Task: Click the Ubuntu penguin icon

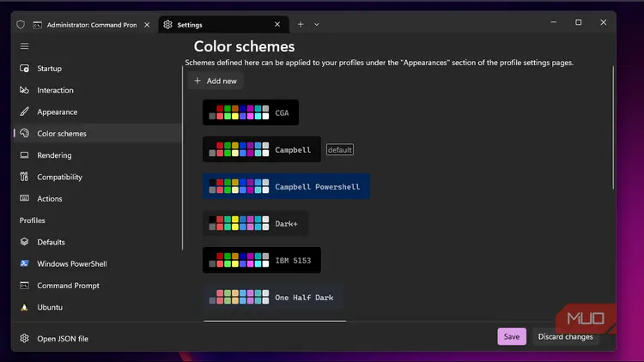Action: (24, 307)
